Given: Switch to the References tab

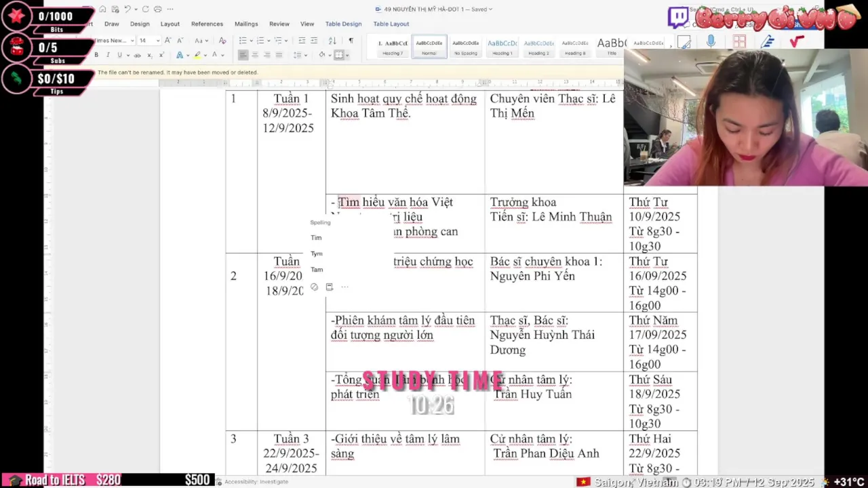Looking at the screenshot, I should click(x=207, y=24).
